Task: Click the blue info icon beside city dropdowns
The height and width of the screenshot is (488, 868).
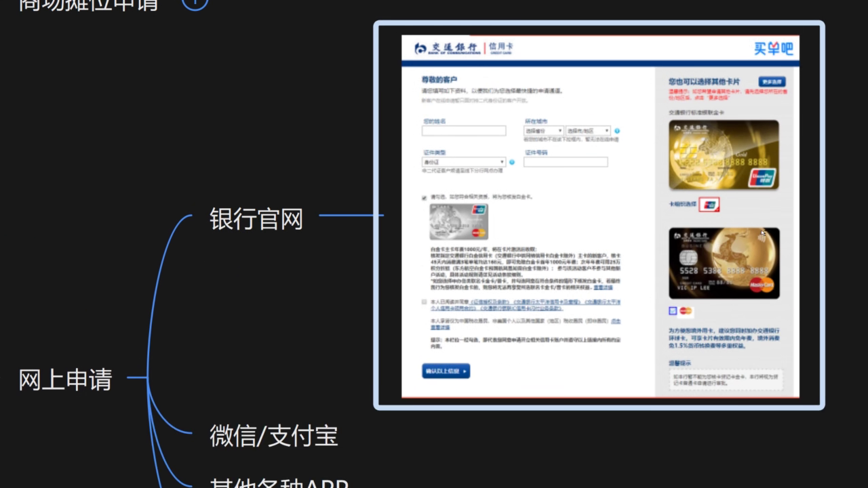Action: tap(617, 131)
